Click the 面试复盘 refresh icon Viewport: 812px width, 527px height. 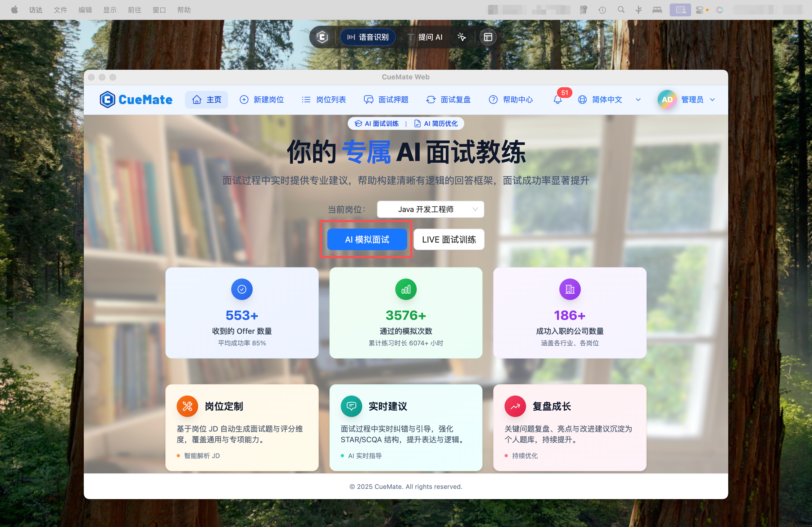430,100
